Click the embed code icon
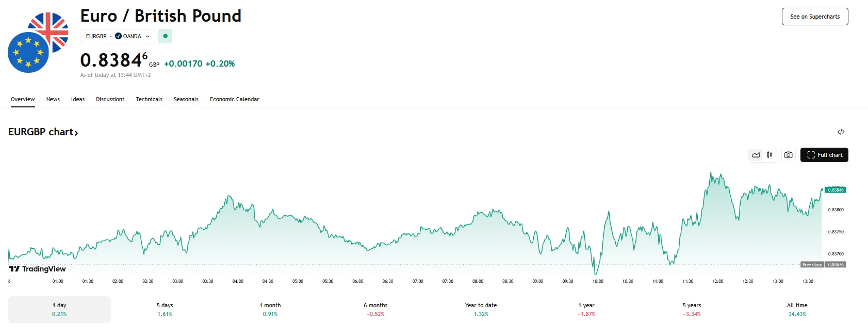This screenshot has width=868, height=332. point(841,132)
